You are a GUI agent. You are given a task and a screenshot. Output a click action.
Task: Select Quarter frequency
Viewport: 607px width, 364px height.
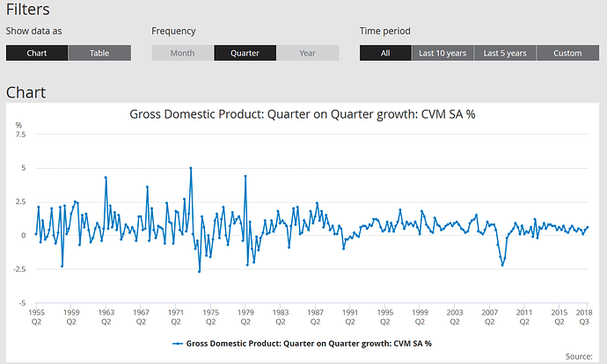click(245, 53)
